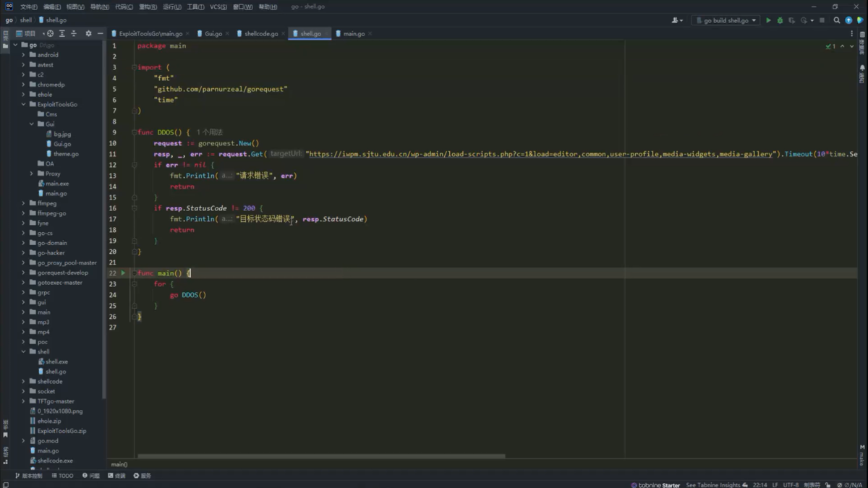Expand the android folder

coord(23,55)
